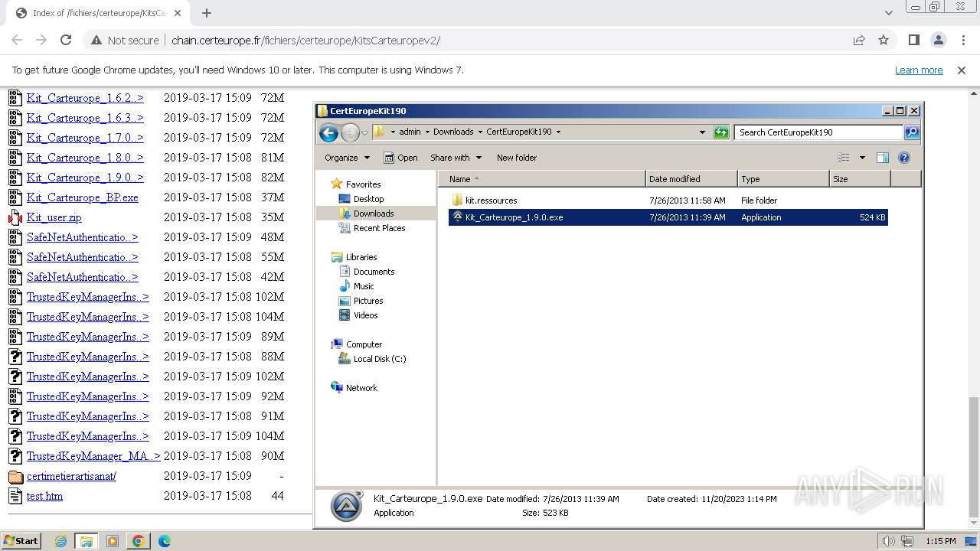Click the Search CertEuropeKit190 field
Viewport: 980px width, 551px height.
click(x=818, y=132)
